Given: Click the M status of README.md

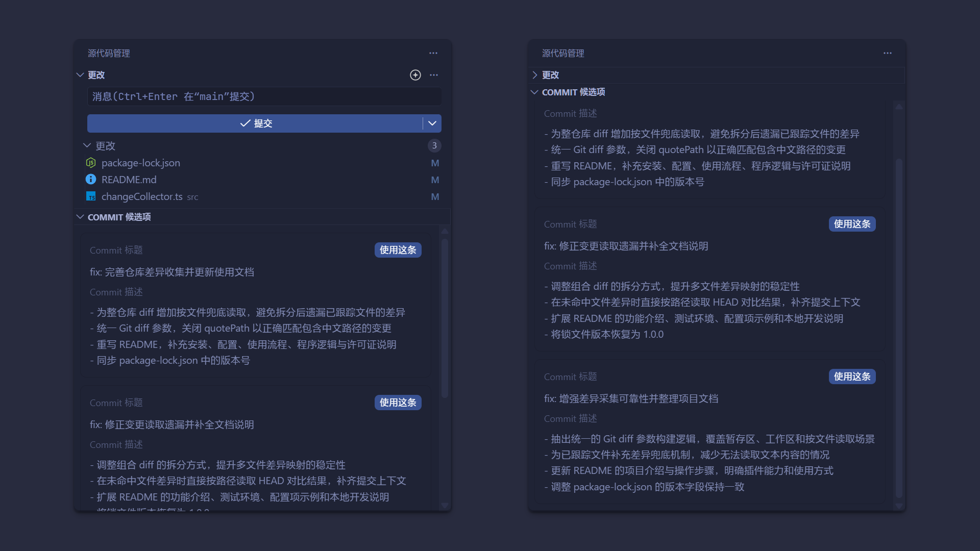Looking at the screenshot, I should (x=435, y=180).
